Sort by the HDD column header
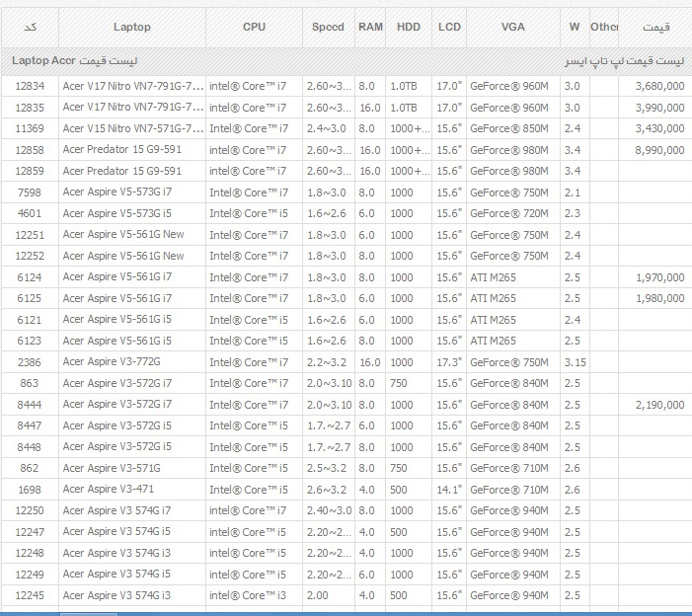This screenshot has height=616, width=692. click(x=409, y=27)
